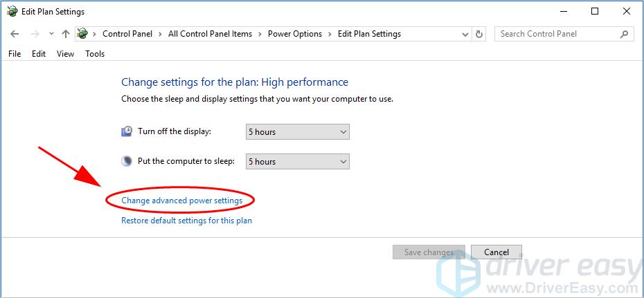Click Restore default settings for this plan

[x=186, y=221]
